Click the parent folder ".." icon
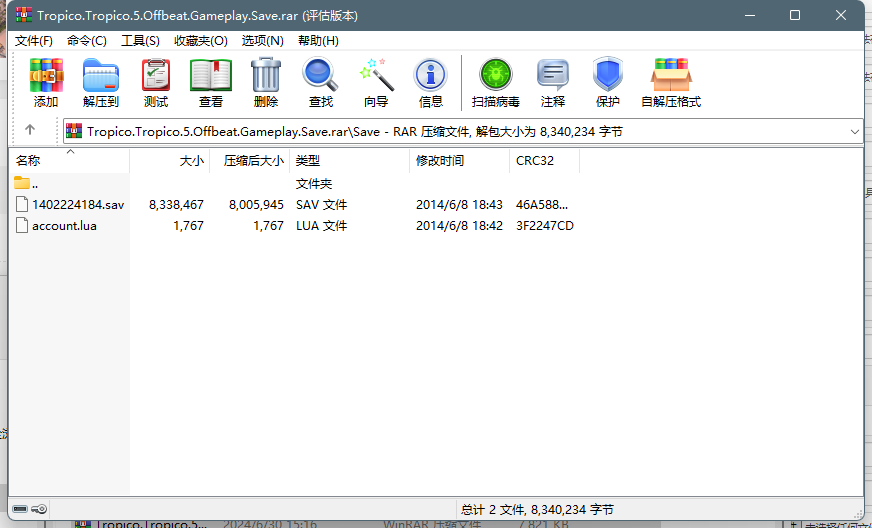 [22, 182]
